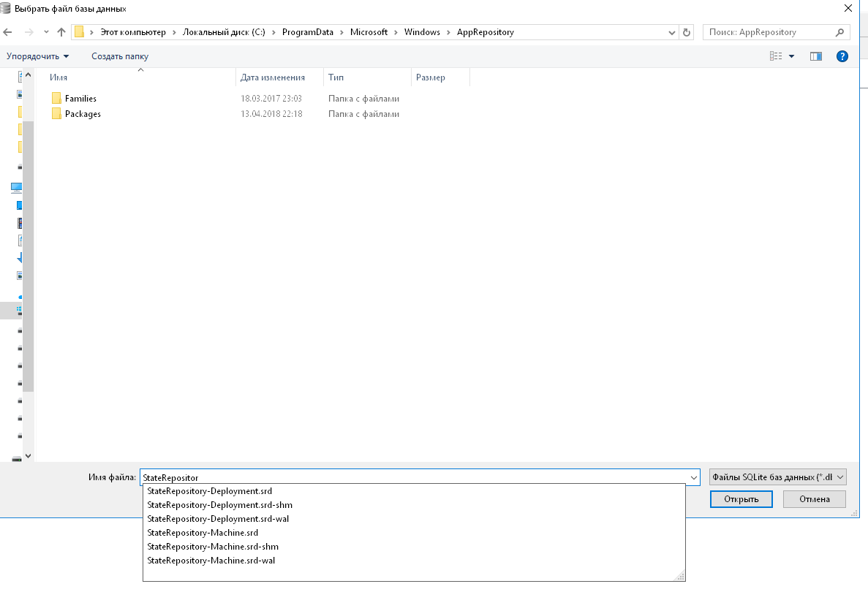This screenshot has width=868, height=592.
Task: Go up one folder level with the Up arrow
Action: 61,32
